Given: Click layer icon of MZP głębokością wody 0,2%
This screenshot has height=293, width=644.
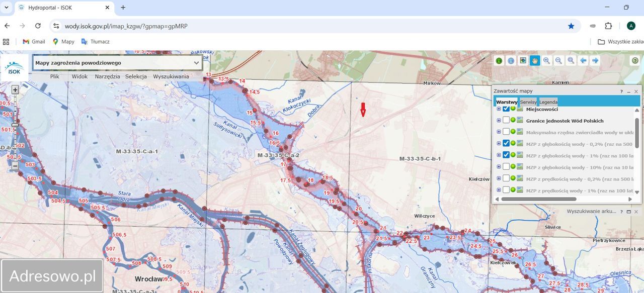Looking at the screenshot, I should [520, 143].
